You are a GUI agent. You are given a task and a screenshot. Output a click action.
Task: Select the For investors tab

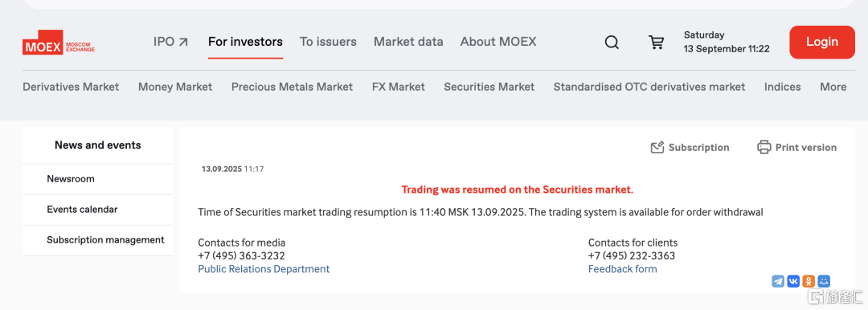click(x=245, y=42)
